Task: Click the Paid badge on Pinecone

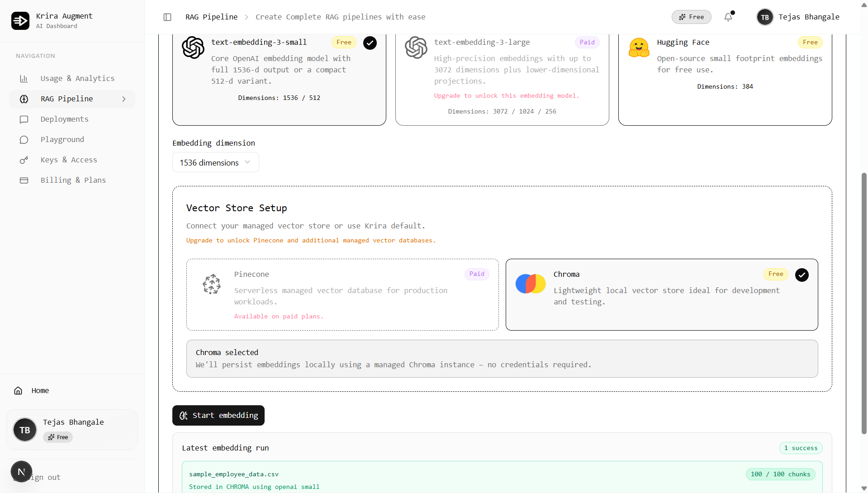Action: 477,274
